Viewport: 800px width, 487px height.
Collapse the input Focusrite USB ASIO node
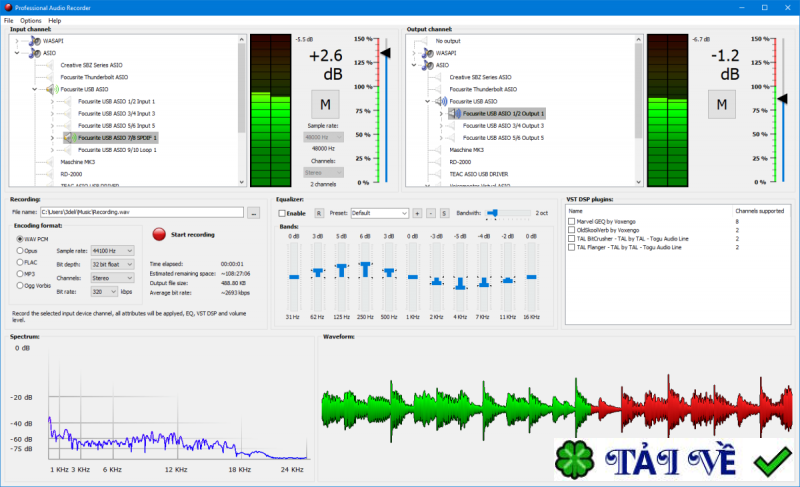[x=34, y=89]
